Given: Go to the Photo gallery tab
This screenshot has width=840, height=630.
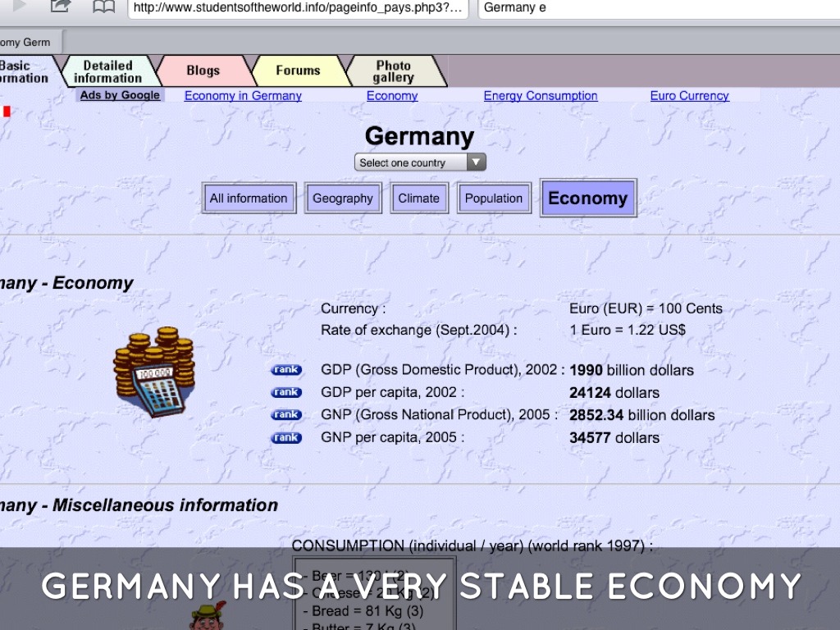Looking at the screenshot, I should tap(394, 71).
